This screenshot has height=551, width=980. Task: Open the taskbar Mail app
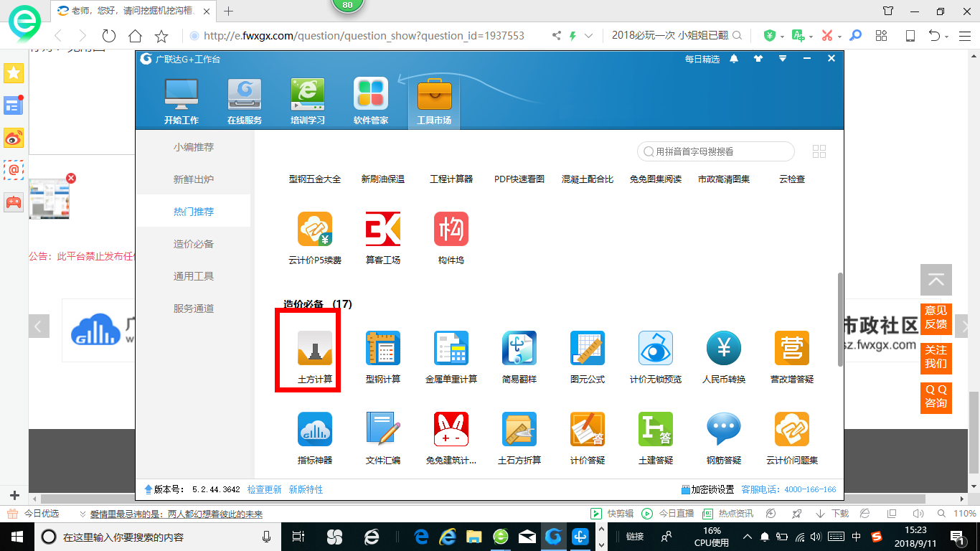527,536
